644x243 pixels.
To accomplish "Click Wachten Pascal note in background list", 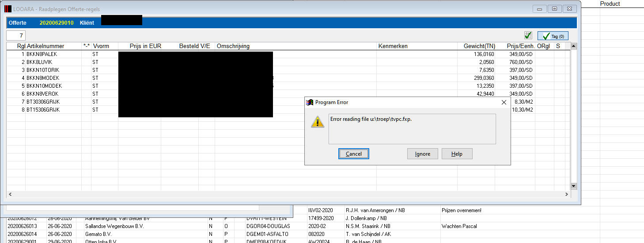I will (460, 226).
